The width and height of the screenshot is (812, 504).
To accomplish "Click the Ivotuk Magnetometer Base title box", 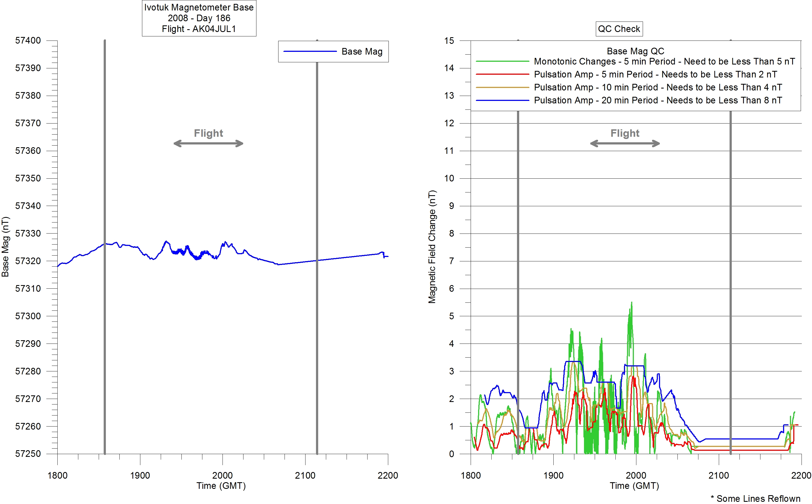I will click(199, 18).
